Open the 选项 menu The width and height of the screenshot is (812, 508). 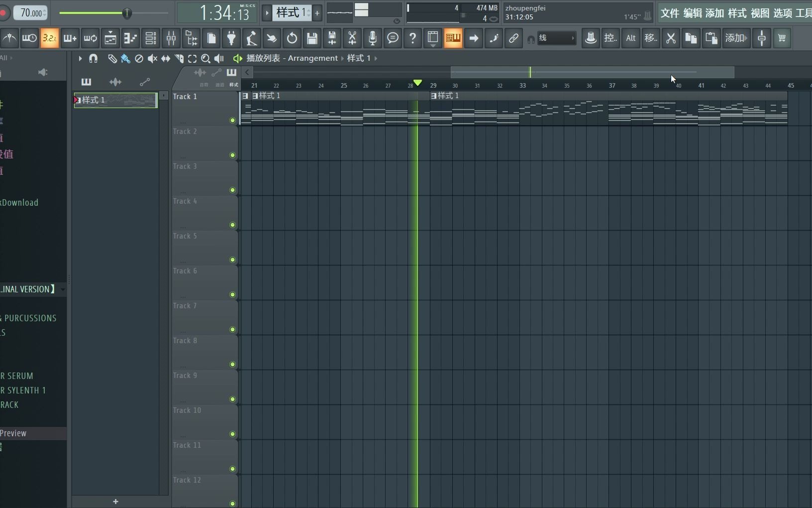(x=783, y=13)
